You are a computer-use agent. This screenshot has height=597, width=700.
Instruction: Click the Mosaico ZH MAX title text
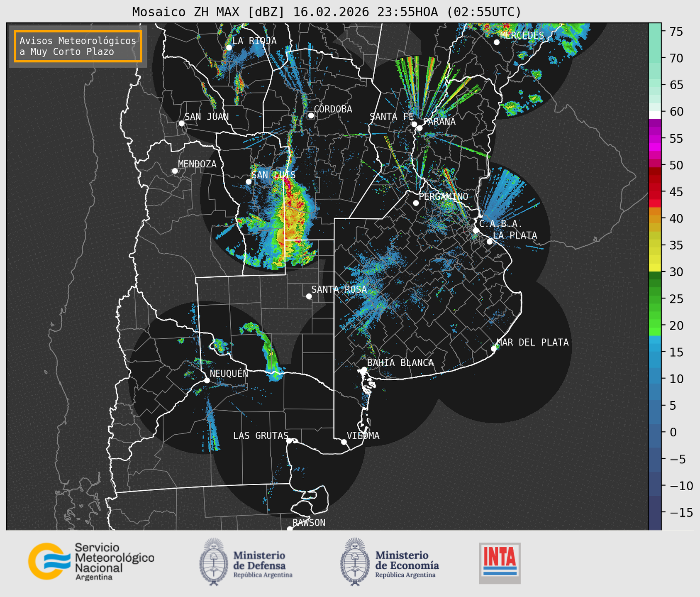pyautogui.click(x=327, y=12)
